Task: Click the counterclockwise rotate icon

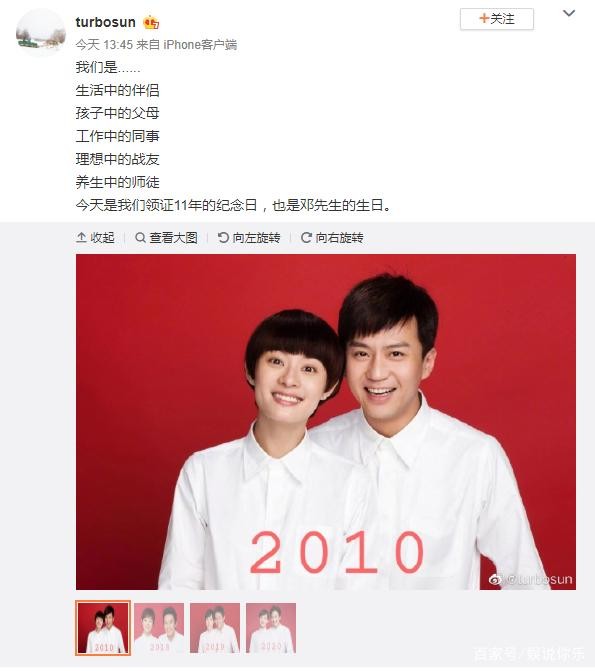Action: (x=223, y=237)
